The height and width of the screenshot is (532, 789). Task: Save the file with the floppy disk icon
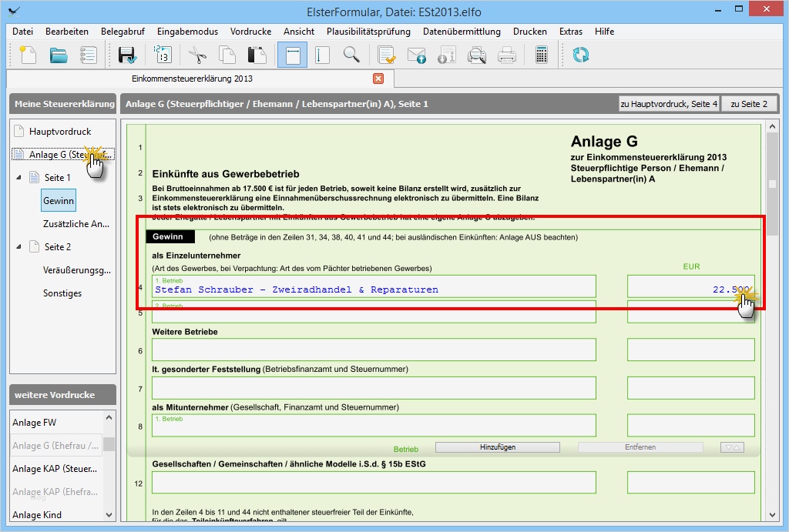point(127,55)
